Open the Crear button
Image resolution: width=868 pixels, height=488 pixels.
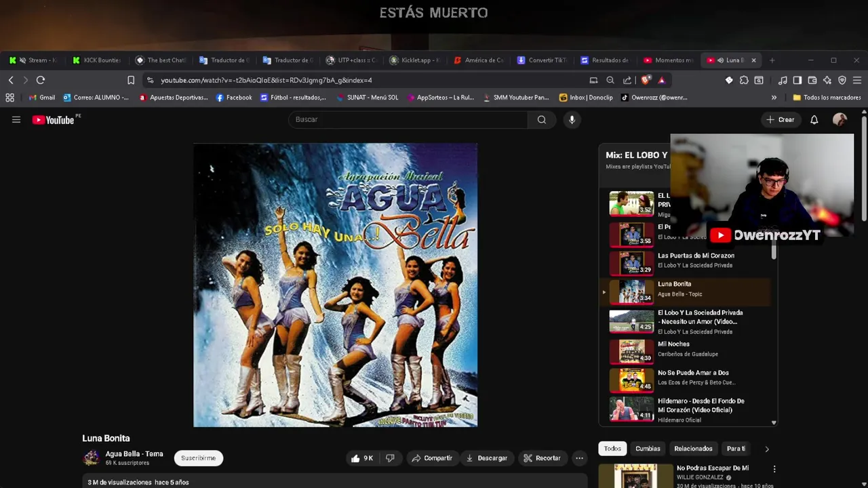click(780, 120)
